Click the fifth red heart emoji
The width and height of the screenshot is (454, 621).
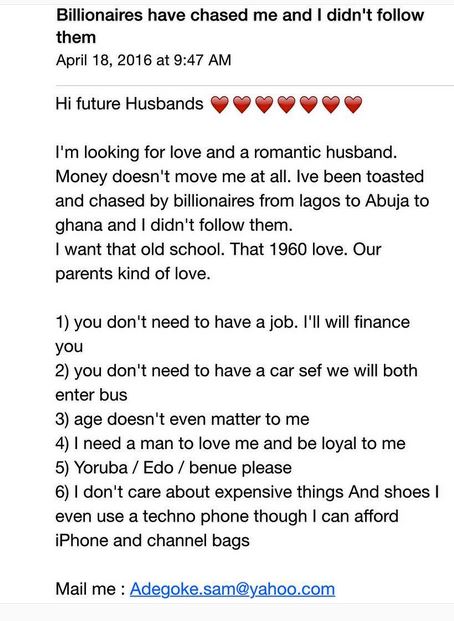coord(309,105)
